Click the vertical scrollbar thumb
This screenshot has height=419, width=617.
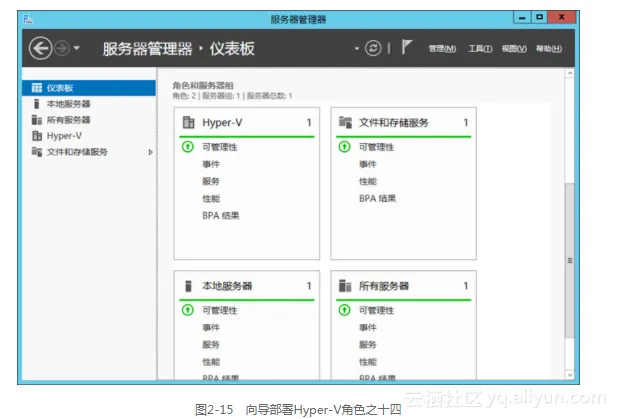click(x=569, y=260)
